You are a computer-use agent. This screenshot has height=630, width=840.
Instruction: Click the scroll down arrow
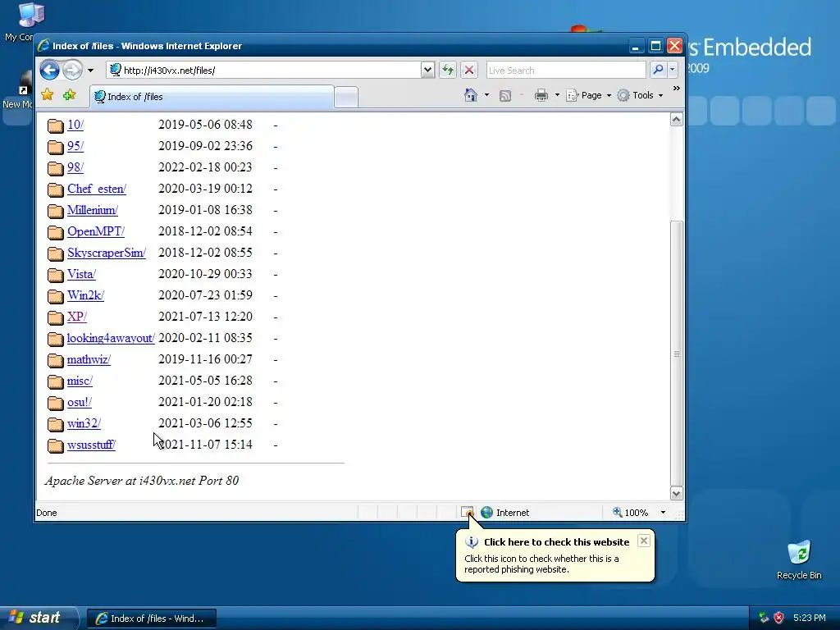677,493
